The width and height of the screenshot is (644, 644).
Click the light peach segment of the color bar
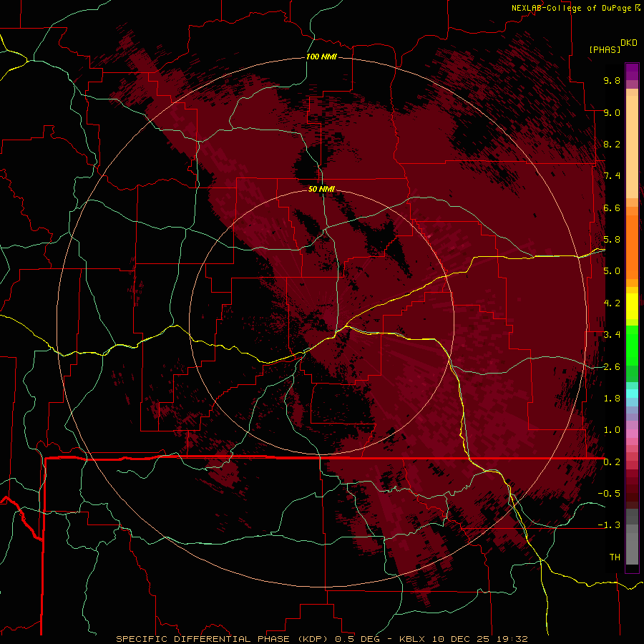coord(632,148)
